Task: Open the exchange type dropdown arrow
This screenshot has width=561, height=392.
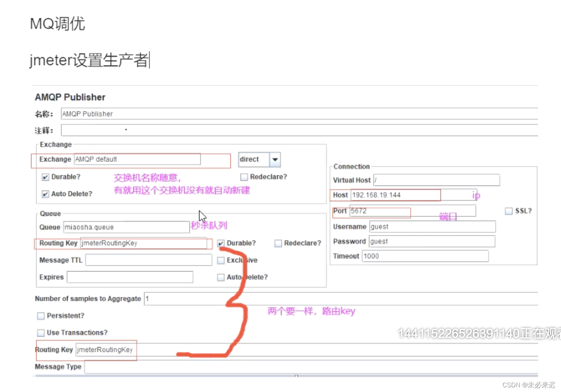Action: click(x=275, y=160)
